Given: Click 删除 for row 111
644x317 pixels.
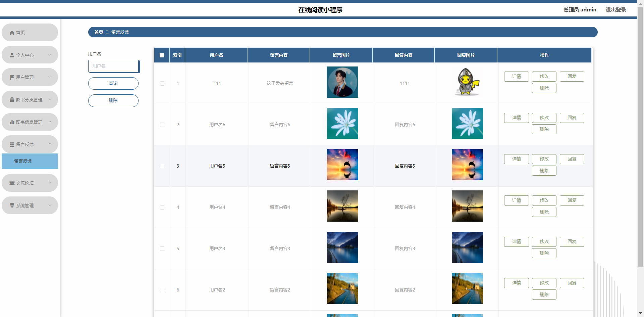Looking at the screenshot, I should (x=544, y=88).
